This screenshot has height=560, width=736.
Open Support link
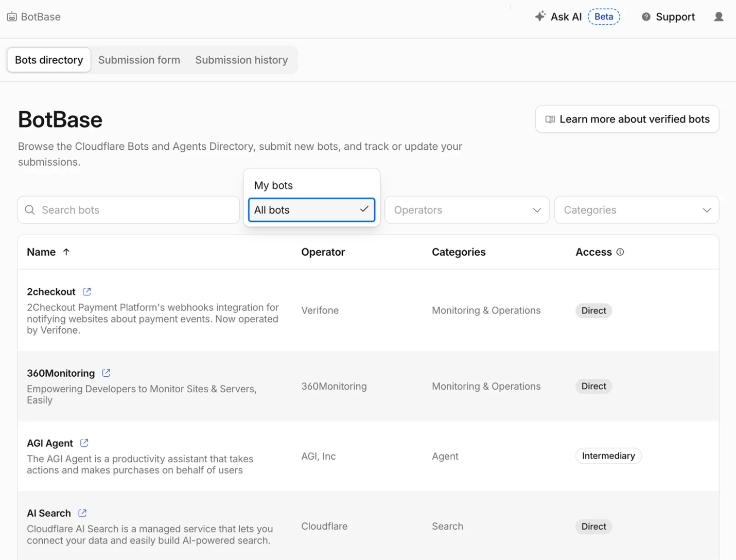tap(668, 17)
